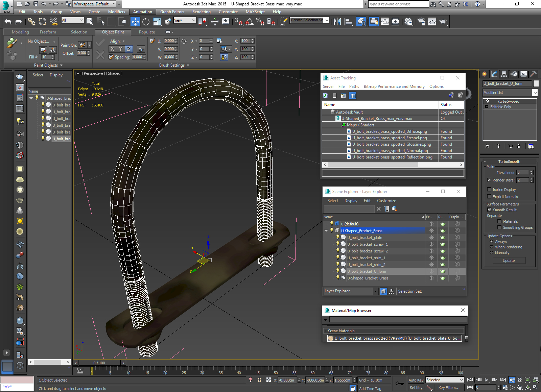Click the object color swatch next to name
This screenshot has height=392, width=541.
(536, 83)
